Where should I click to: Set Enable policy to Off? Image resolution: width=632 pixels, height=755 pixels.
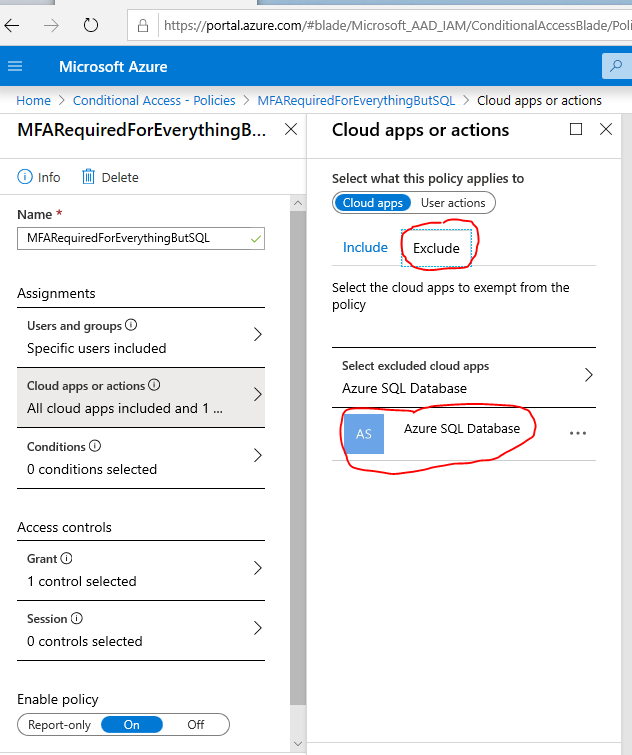pos(195,725)
